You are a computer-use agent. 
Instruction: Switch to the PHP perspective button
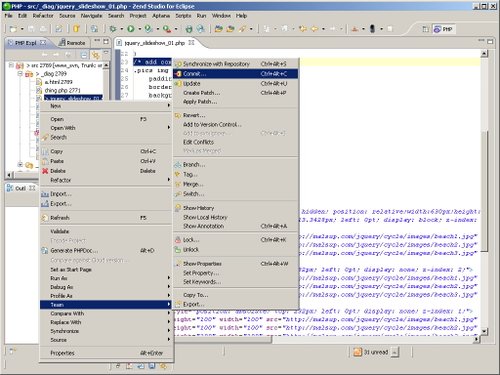click(444, 29)
